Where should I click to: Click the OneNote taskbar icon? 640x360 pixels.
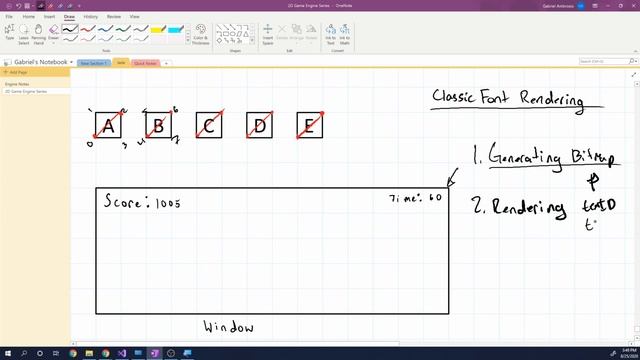155,353
